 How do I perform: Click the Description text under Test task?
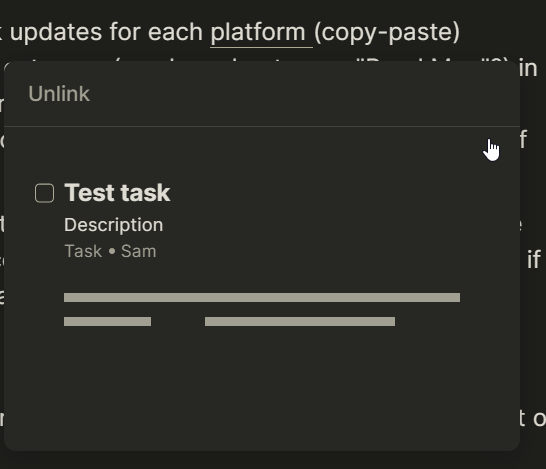114,225
